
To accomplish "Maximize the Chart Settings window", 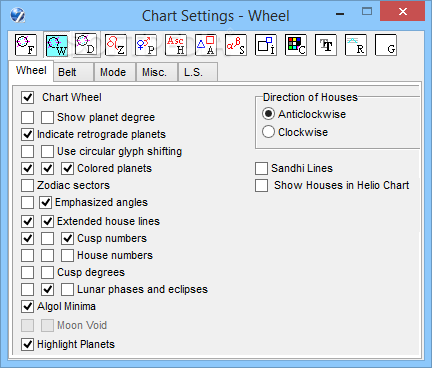I will pyautogui.click(x=367, y=12).
